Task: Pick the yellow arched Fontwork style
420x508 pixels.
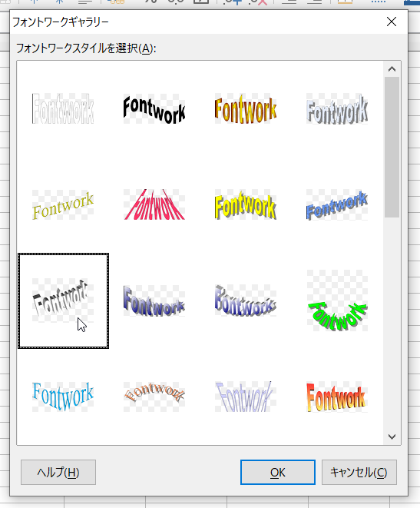Action: click(246, 204)
